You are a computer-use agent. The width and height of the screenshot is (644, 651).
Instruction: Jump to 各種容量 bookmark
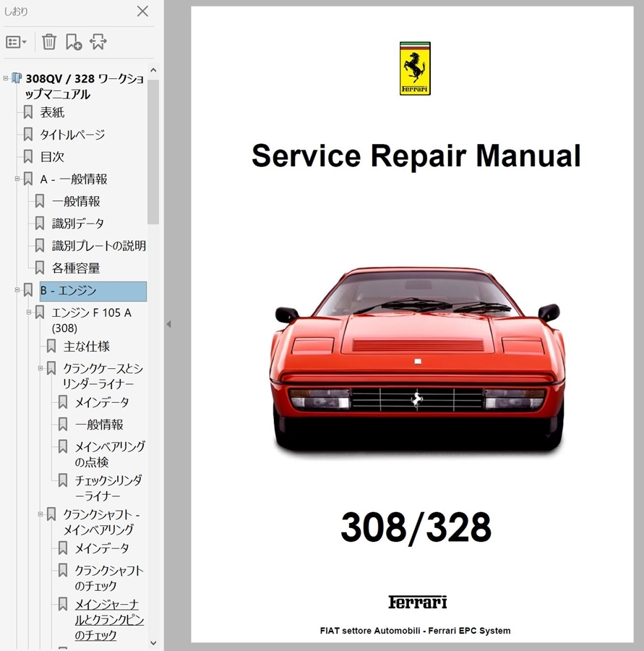pyautogui.click(x=75, y=268)
